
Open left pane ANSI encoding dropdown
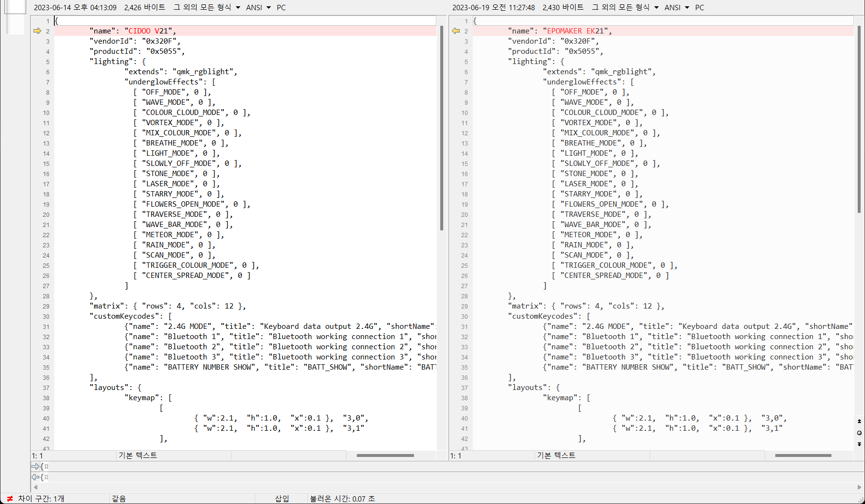[x=268, y=8]
